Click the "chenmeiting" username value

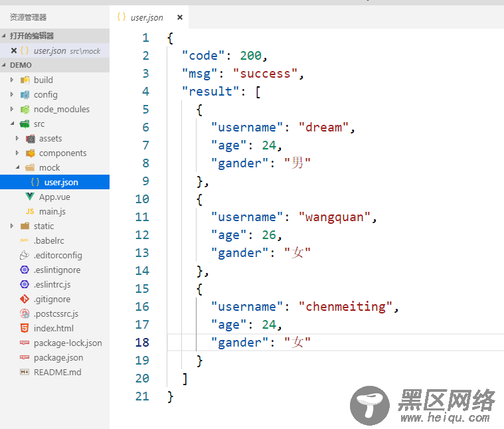point(345,307)
